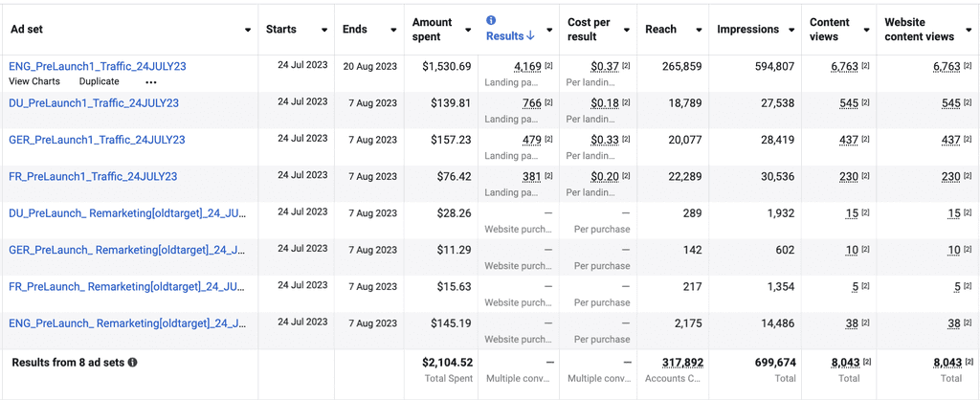980x400 pixels.
Task: Open the Ad set column dropdown arrow
Action: click(x=248, y=31)
